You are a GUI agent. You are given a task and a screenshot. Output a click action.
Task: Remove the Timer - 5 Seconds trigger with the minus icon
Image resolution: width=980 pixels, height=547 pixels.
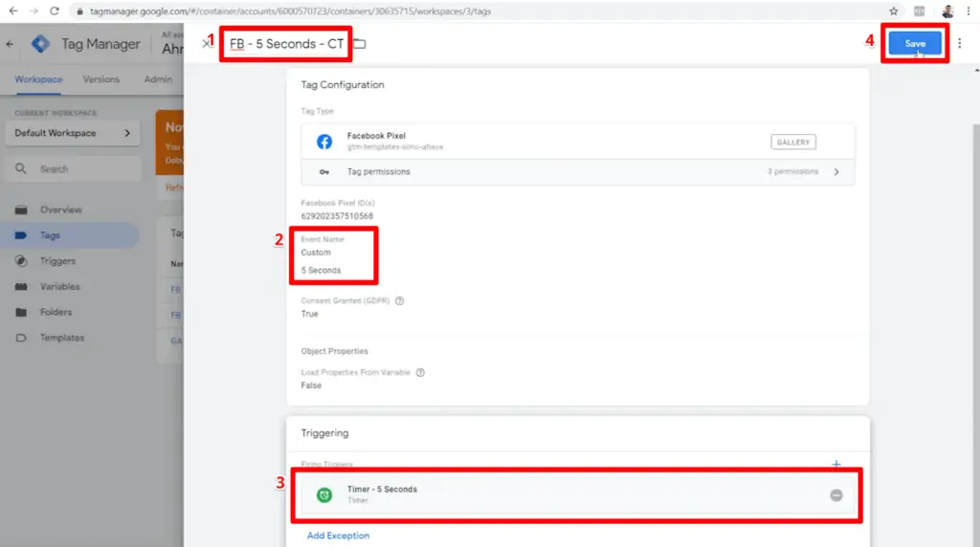pos(836,495)
